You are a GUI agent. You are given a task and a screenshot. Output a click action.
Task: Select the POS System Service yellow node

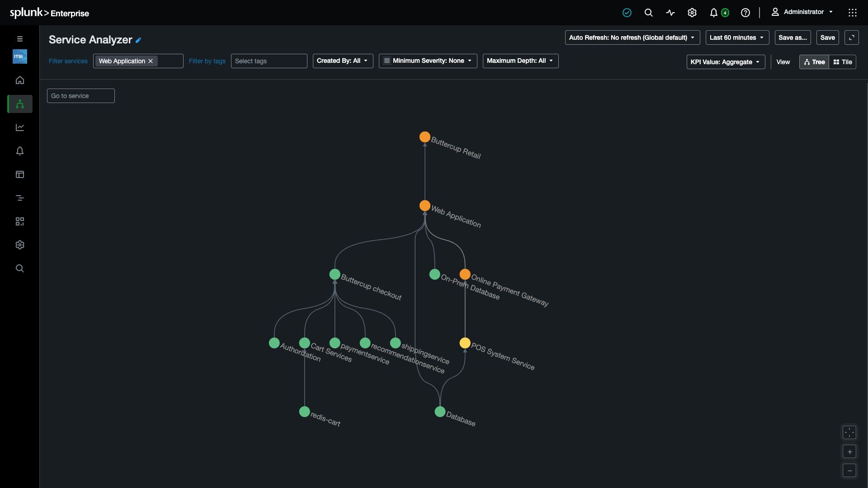coord(465,343)
